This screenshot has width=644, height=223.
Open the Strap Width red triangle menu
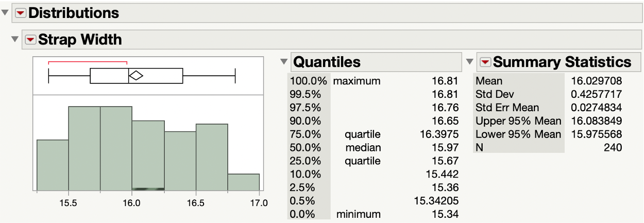pyautogui.click(x=31, y=40)
